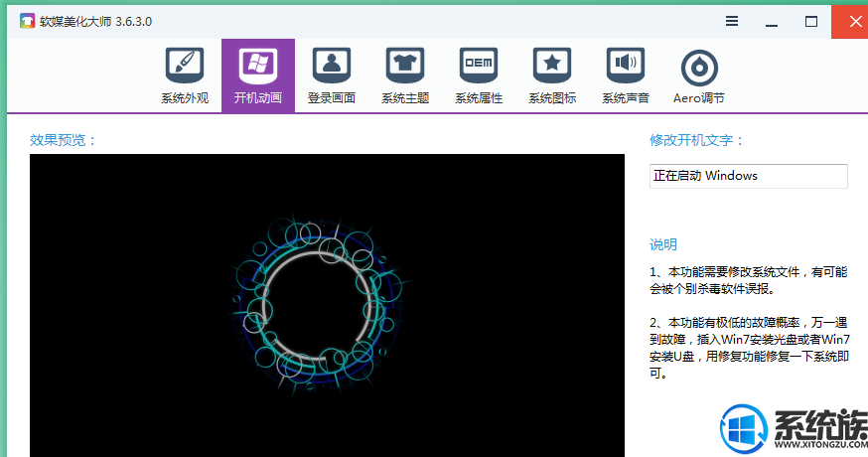Switch to the 系统图标 star section
Image resolution: width=868 pixels, height=457 pixels.
552,76
